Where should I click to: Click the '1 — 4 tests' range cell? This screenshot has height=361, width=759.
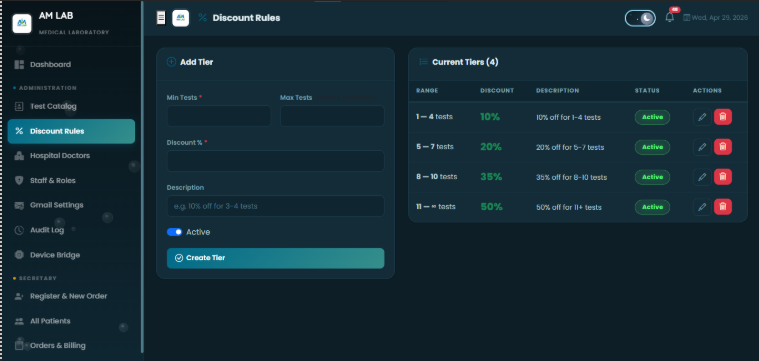tap(434, 117)
